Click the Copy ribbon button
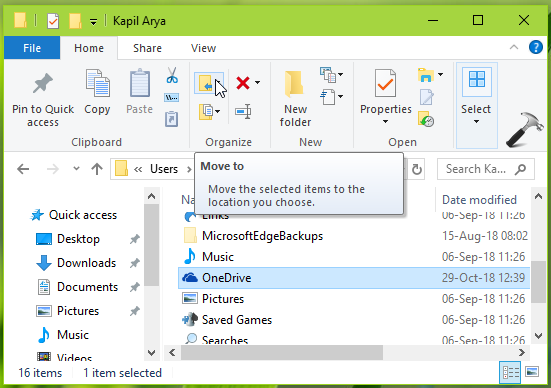551x388 pixels. (x=97, y=92)
